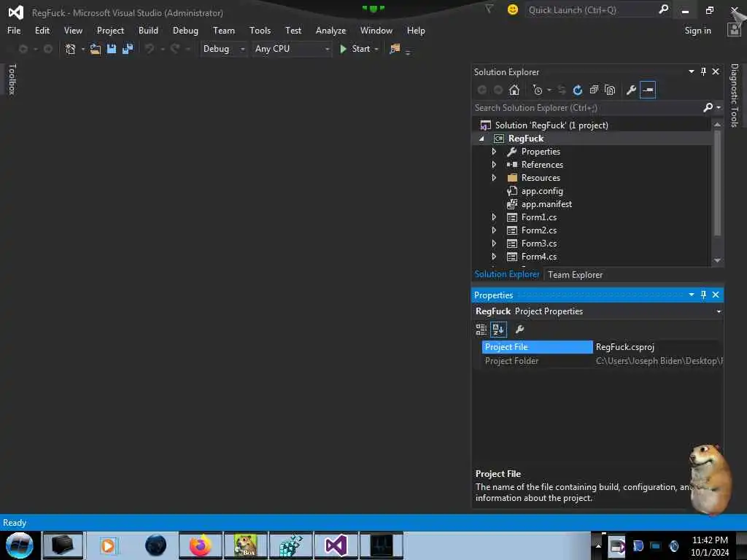This screenshot has width=747, height=560.
Task: Click the search magnifier in Solution Explorer
Action: click(x=708, y=108)
